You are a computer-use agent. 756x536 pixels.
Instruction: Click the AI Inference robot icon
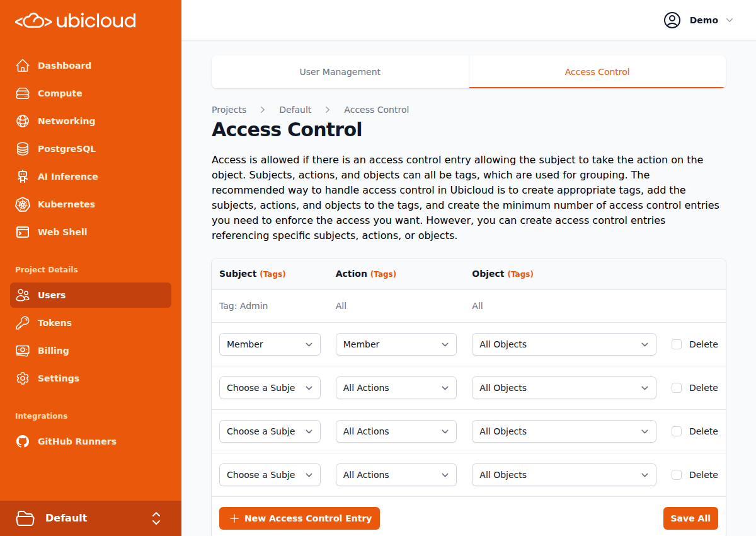pos(23,177)
